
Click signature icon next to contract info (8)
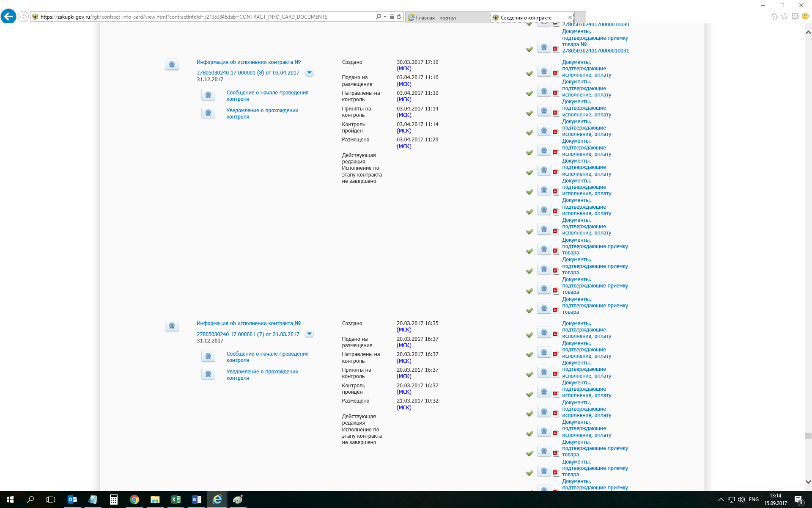(172, 65)
